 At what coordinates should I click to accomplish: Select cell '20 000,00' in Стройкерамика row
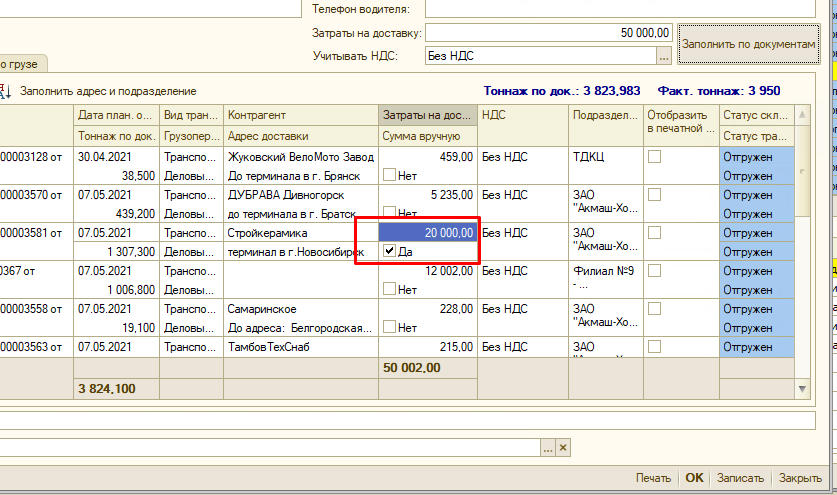coord(428,233)
